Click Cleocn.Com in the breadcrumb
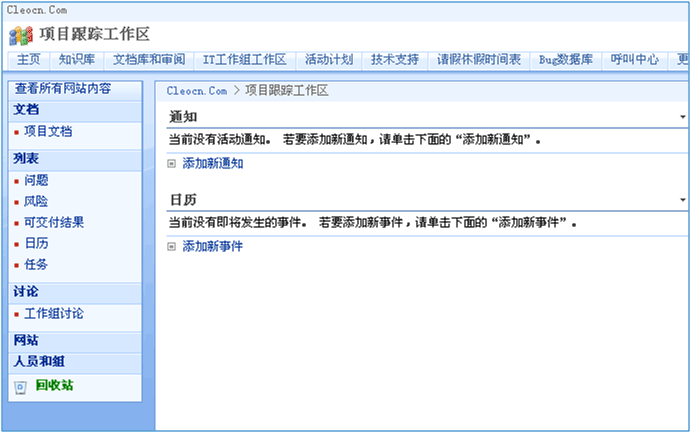The width and height of the screenshot is (692, 433). pyautogui.click(x=197, y=91)
